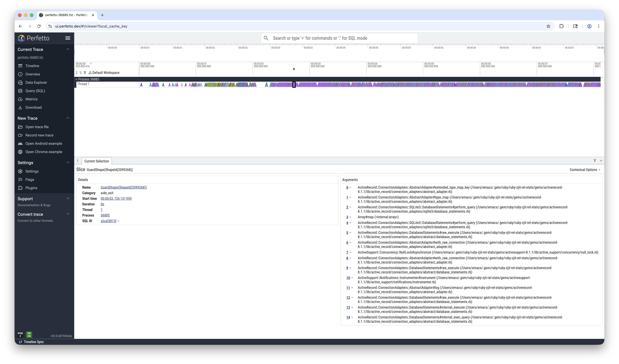Collapse the Process 36885 track group
Screen dimensions: 619x364
(76, 79)
